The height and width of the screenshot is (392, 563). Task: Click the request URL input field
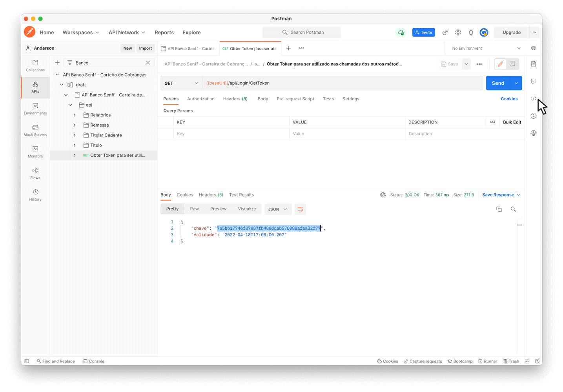tap(341, 83)
